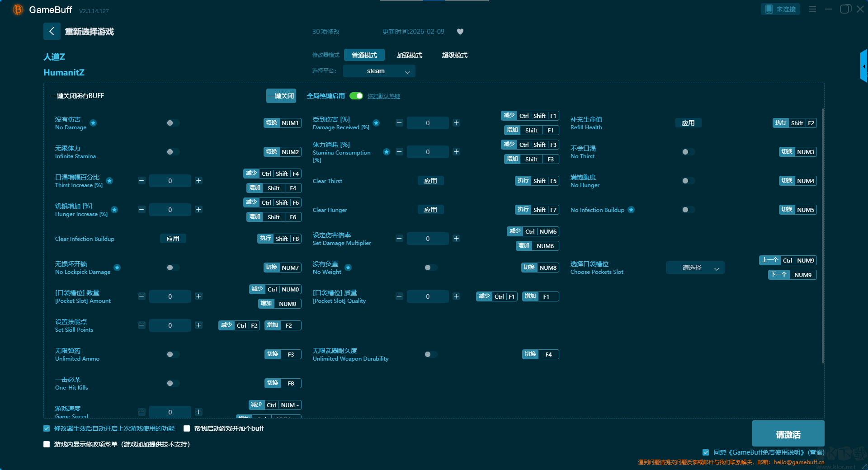Toggle the global hotkey enable switch
The height and width of the screenshot is (470, 868).
coord(356,96)
